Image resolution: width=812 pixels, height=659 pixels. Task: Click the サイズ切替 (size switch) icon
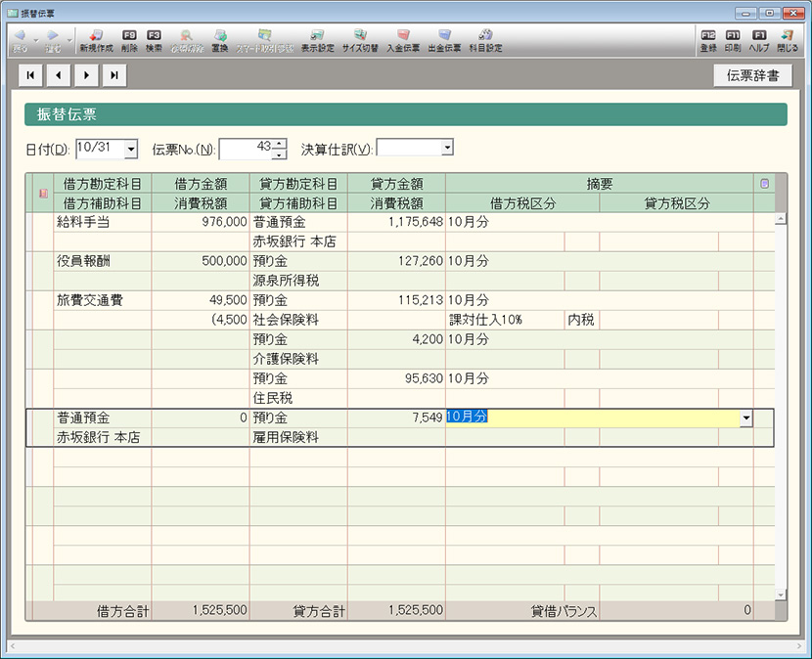(360, 39)
